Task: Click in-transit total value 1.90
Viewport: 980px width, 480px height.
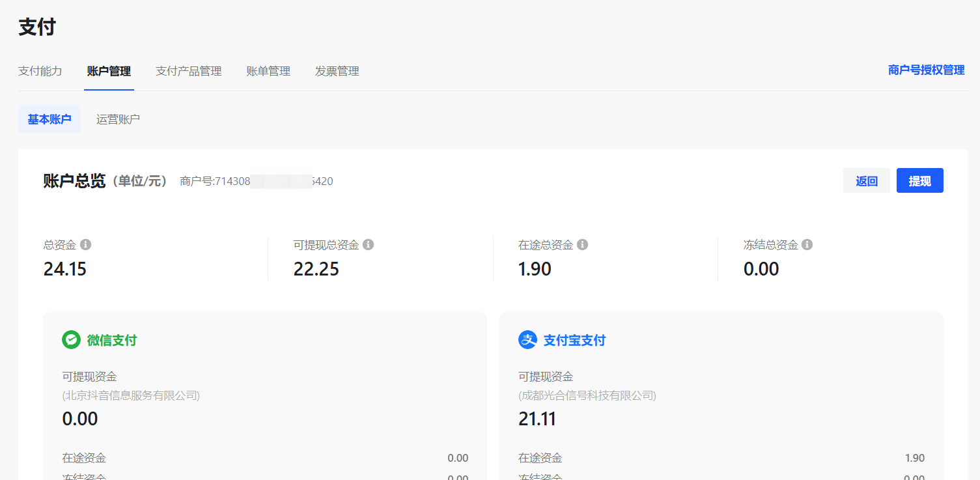Action: point(535,269)
